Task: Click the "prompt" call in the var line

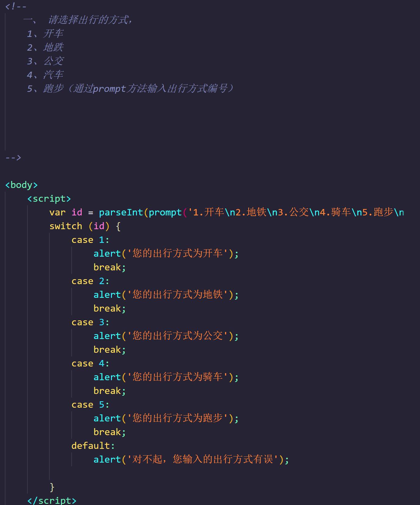Action: 165,213
